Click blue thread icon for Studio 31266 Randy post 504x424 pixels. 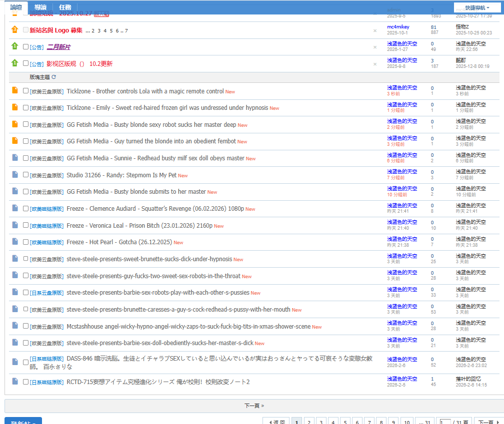click(x=15, y=174)
